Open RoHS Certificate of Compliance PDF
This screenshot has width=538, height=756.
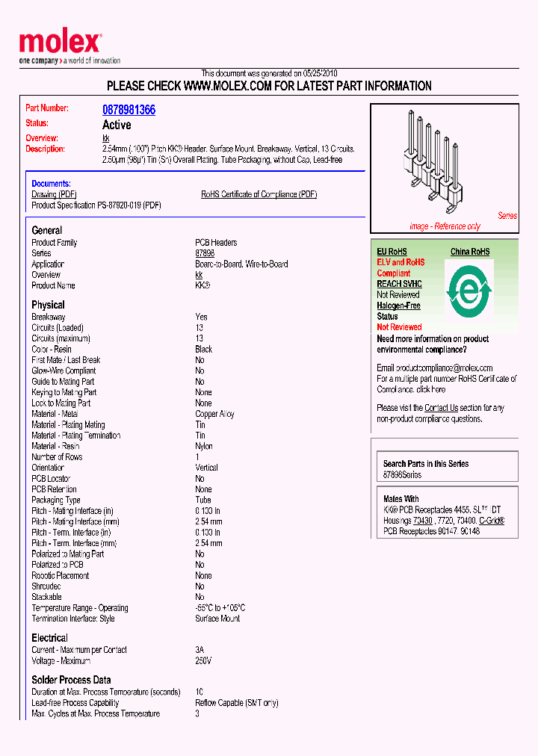[259, 194]
